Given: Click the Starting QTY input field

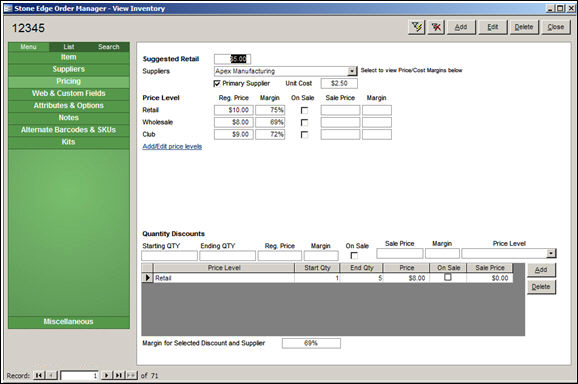Looking at the screenshot, I should [x=170, y=255].
